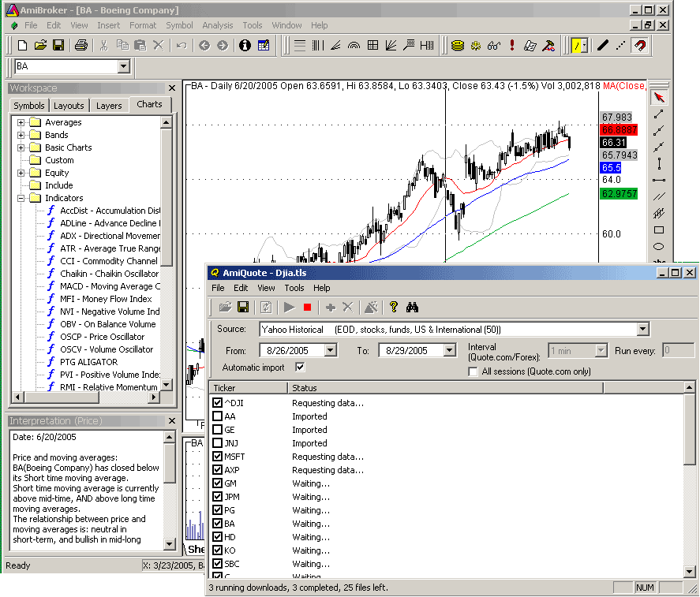Check the JNJ ticker checkbox
The height and width of the screenshot is (597, 700).
coord(217,442)
